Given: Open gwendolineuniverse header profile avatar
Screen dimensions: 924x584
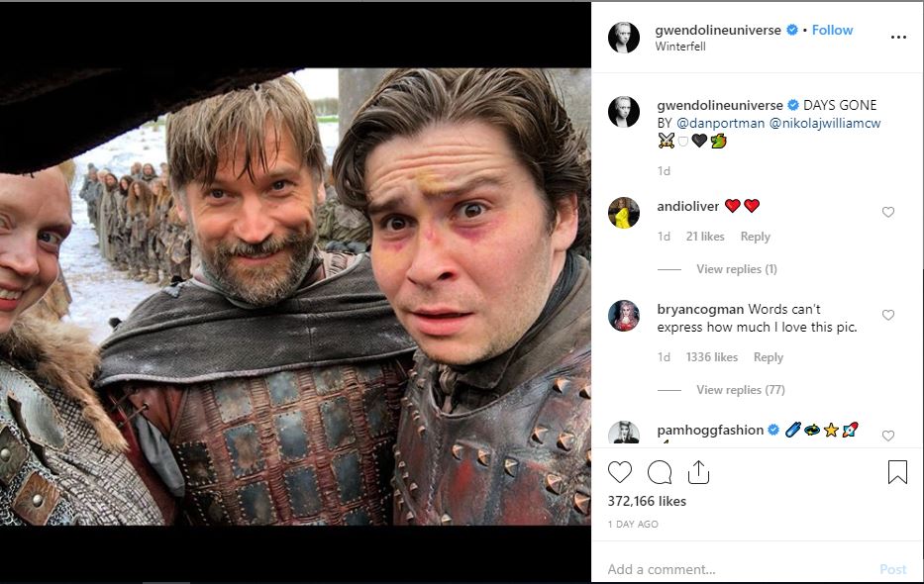Looking at the screenshot, I should (624, 38).
